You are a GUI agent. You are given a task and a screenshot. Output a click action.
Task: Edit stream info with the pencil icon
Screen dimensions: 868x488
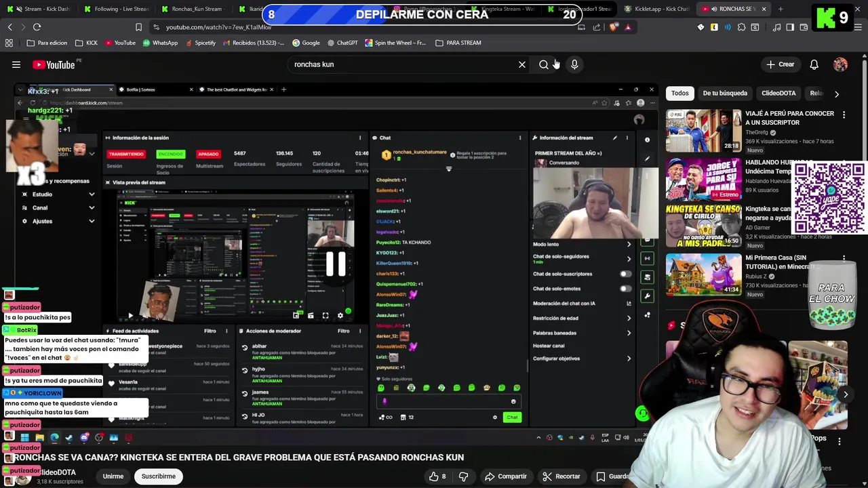[615, 138]
